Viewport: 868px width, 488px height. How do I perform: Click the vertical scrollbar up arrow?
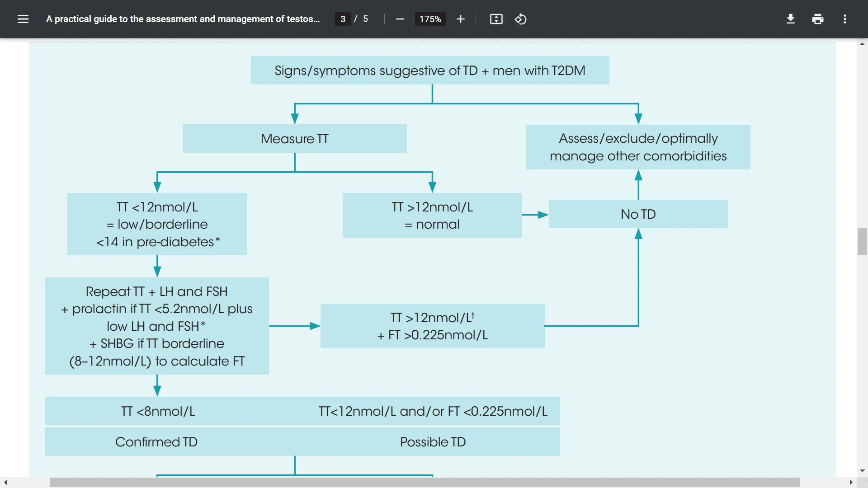pos(862,44)
